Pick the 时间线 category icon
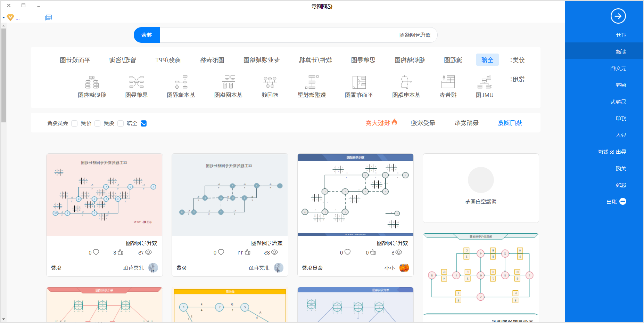This screenshot has width=644, height=323. (270, 82)
